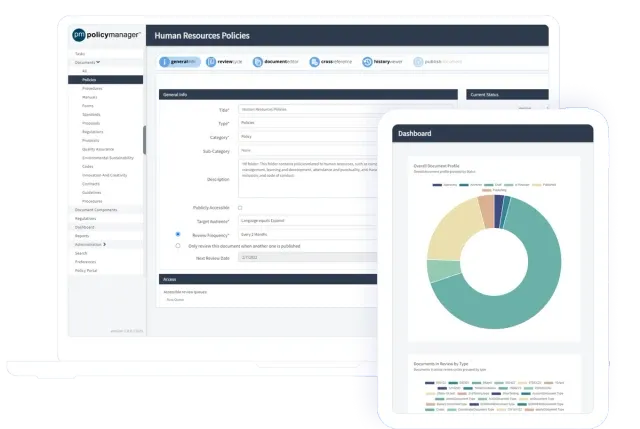Image resolution: width=640 pixels, height=429 pixels.
Task: Click the sidebar vertical scrollbar handle
Action: click(x=144, y=140)
